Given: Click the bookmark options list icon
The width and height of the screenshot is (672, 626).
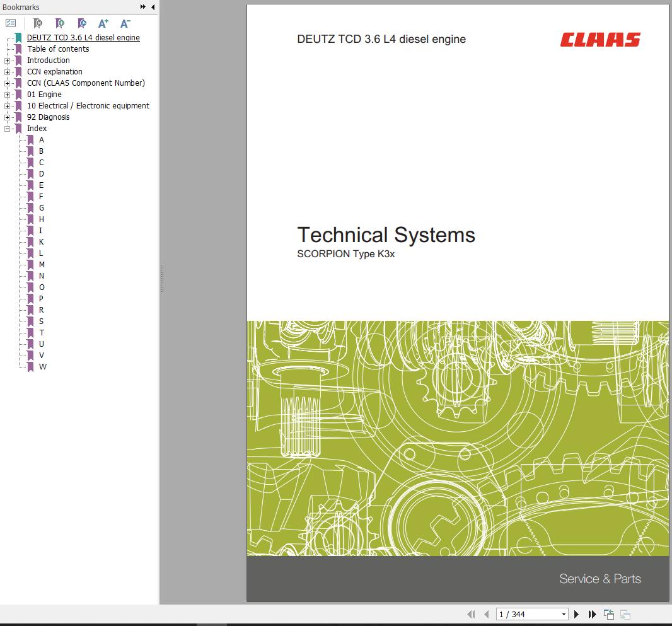Looking at the screenshot, I should (11, 23).
